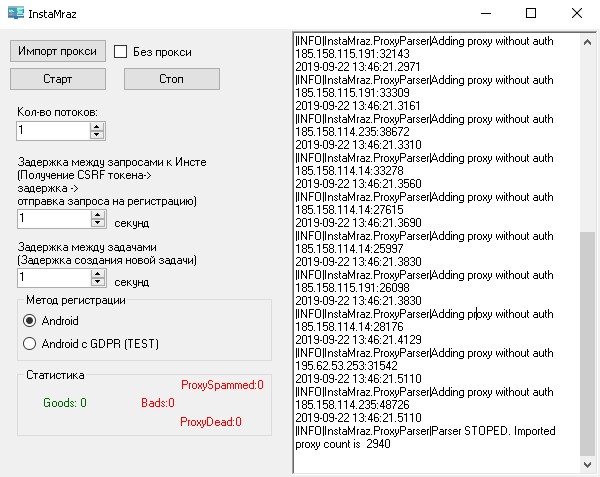This screenshot has height=477, width=600.
Task: Minimize the InstaMraz window
Action: [486, 13]
